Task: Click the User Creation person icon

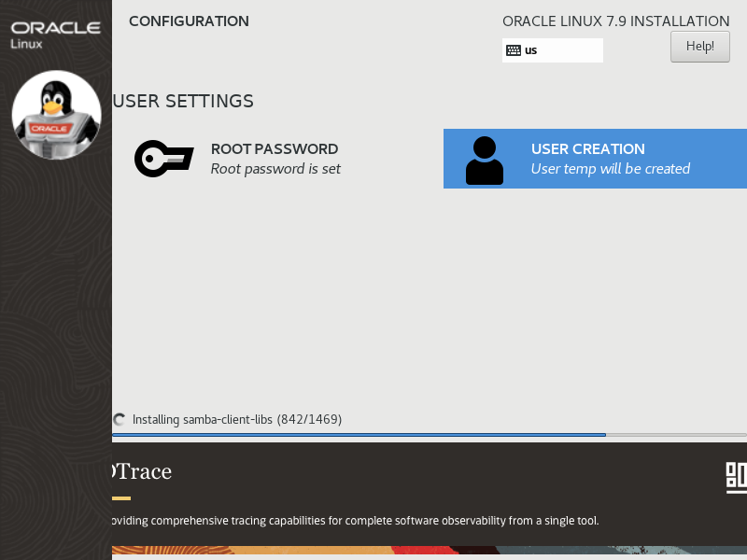Action: (x=484, y=161)
